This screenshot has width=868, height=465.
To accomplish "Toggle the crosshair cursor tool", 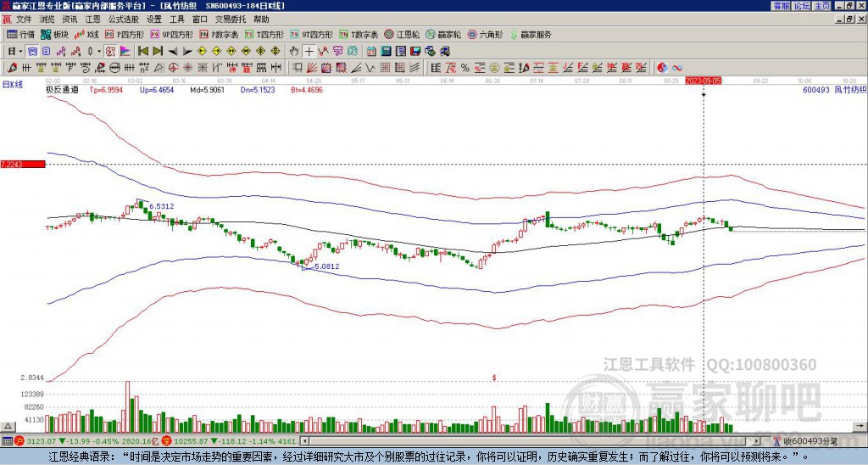I will 309,52.
